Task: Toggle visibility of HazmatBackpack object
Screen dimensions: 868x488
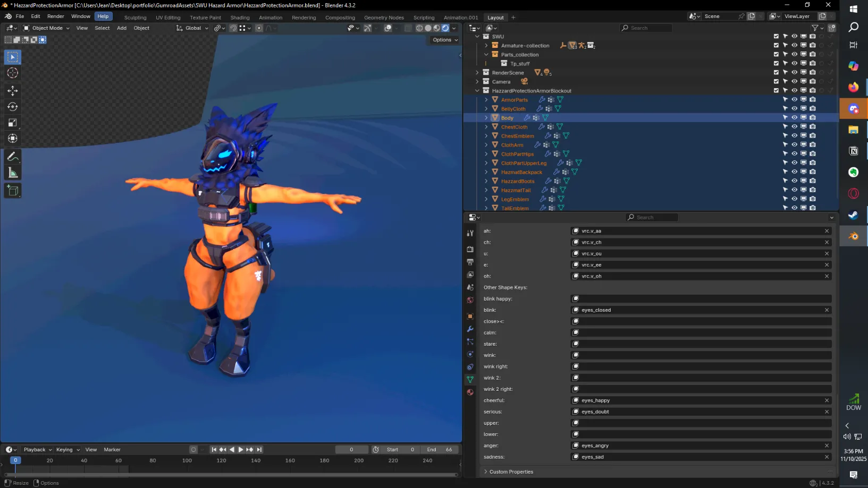Action: click(x=794, y=172)
